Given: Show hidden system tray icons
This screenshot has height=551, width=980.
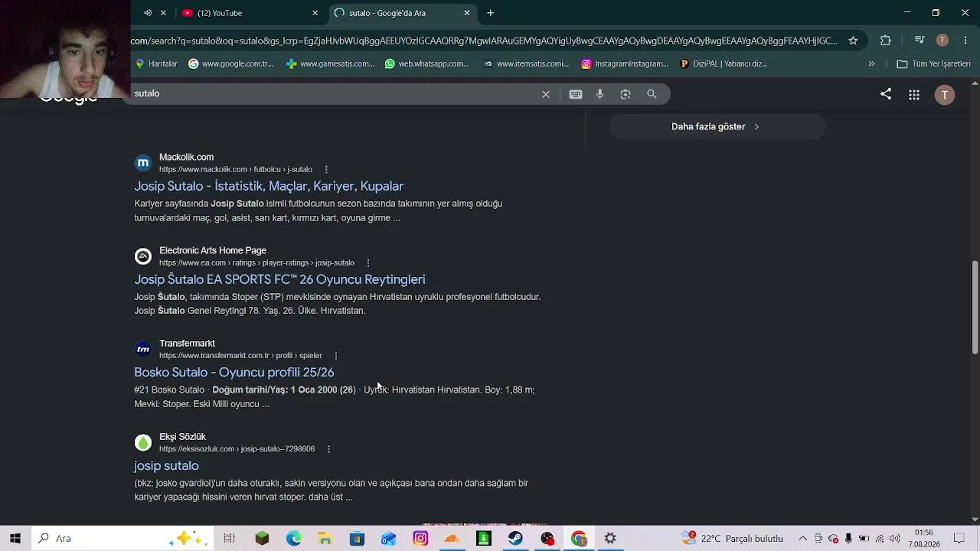Looking at the screenshot, I should pos(802,538).
